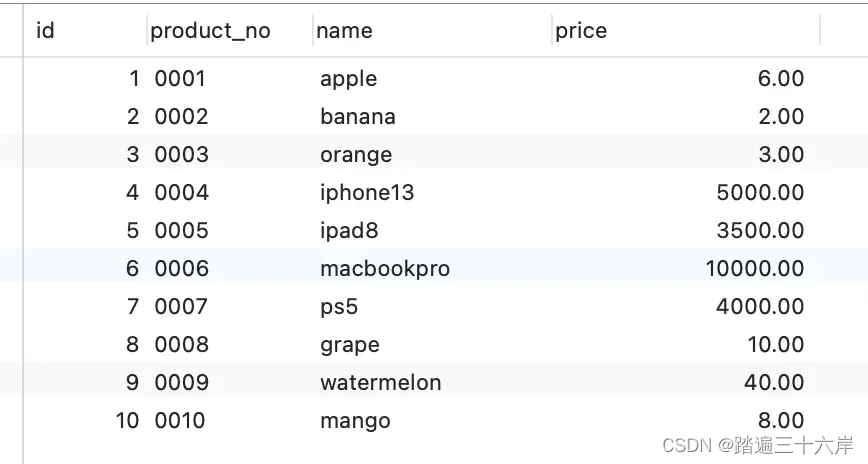Select the ps5 name cell
Screen dimensions: 868x464
[339, 307]
